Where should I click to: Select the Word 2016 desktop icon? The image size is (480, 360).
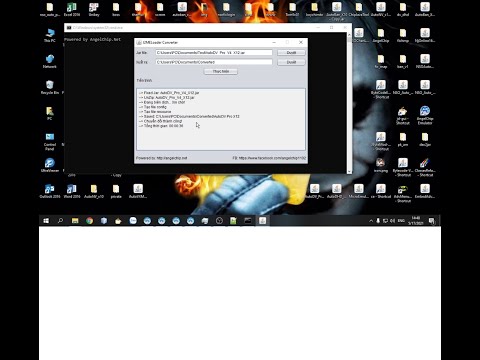pyautogui.click(x=72, y=191)
